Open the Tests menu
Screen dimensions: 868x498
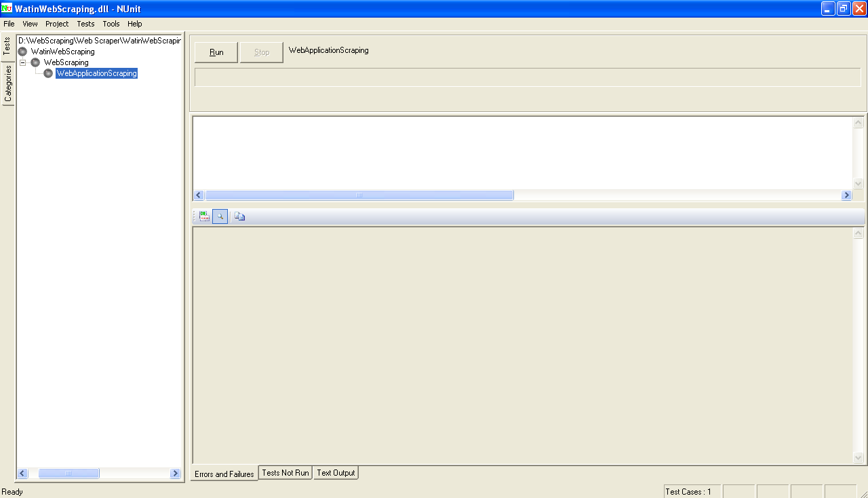pyautogui.click(x=85, y=24)
